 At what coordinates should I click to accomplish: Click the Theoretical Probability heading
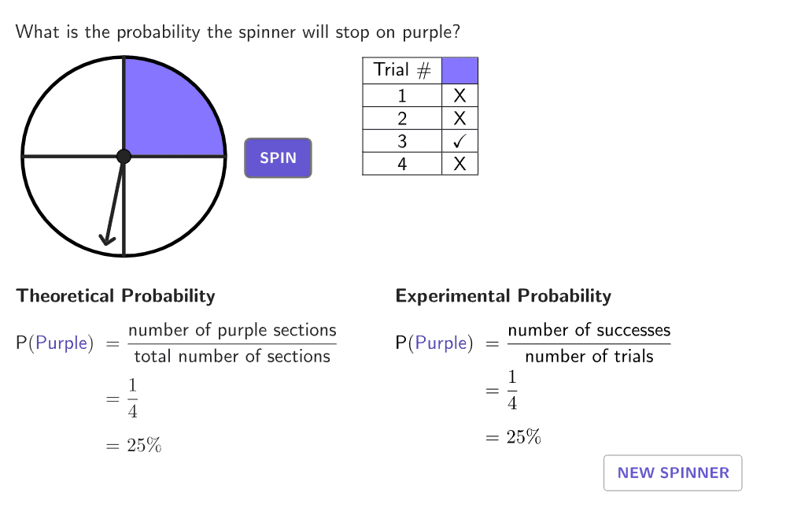point(116,296)
